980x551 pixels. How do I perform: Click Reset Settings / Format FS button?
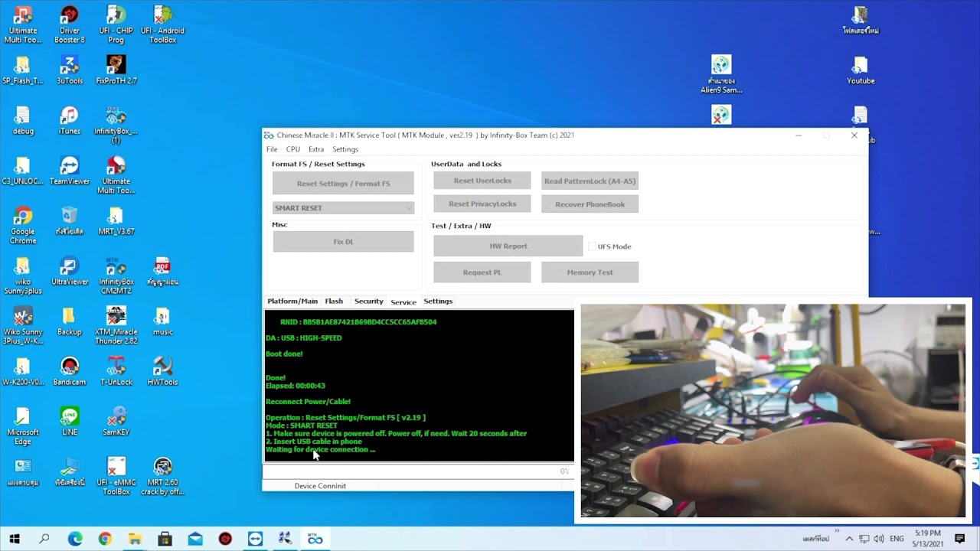click(343, 184)
